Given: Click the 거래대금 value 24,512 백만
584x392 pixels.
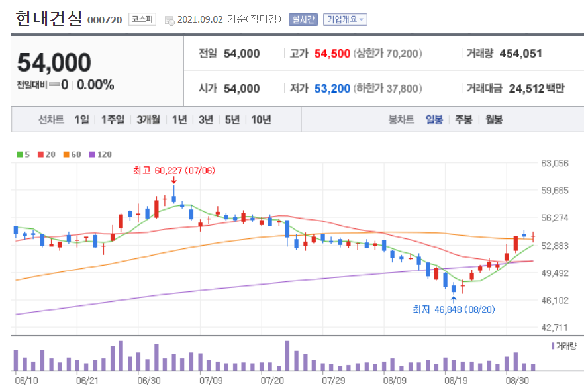Looking at the screenshot, I should pyautogui.click(x=537, y=89).
